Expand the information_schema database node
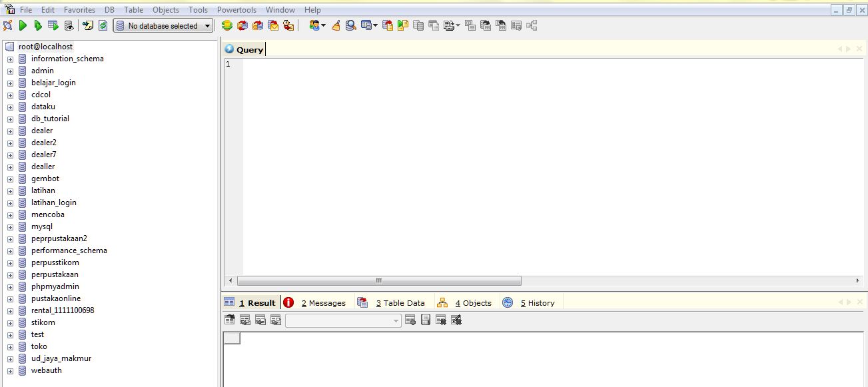This screenshot has height=387, width=868. pos(10,59)
